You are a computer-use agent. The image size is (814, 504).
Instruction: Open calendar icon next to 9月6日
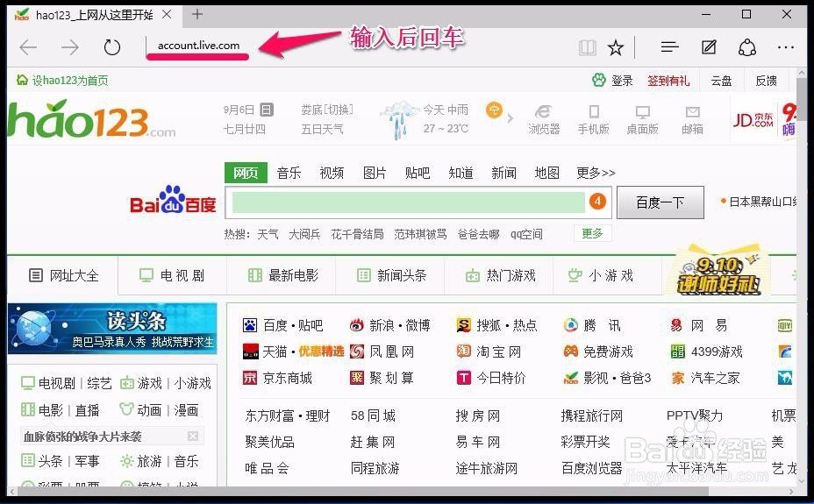[x=267, y=110]
